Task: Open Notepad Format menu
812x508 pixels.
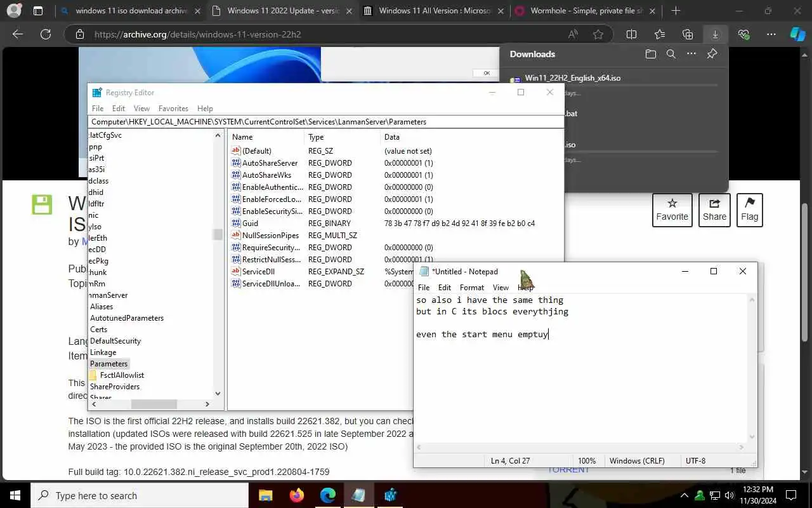Action: pyautogui.click(x=472, y=288)
